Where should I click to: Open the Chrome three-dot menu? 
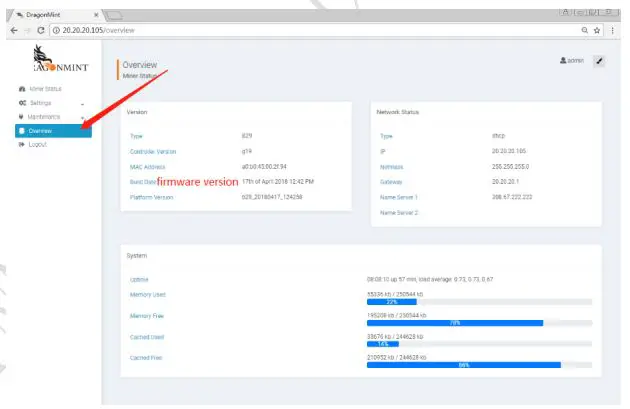tap(612, 31)
